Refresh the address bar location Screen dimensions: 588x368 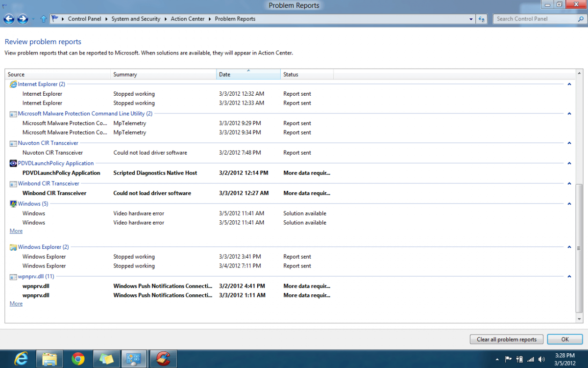tap(482, 19)
